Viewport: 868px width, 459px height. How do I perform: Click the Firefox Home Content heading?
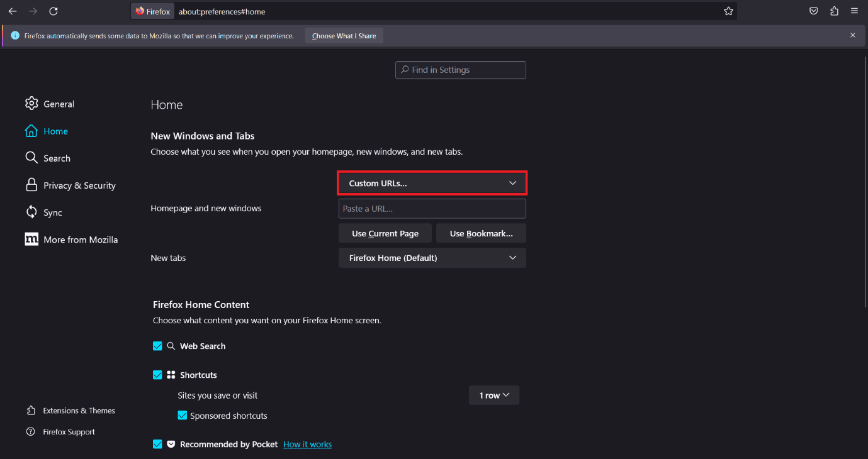coord(201,304)
